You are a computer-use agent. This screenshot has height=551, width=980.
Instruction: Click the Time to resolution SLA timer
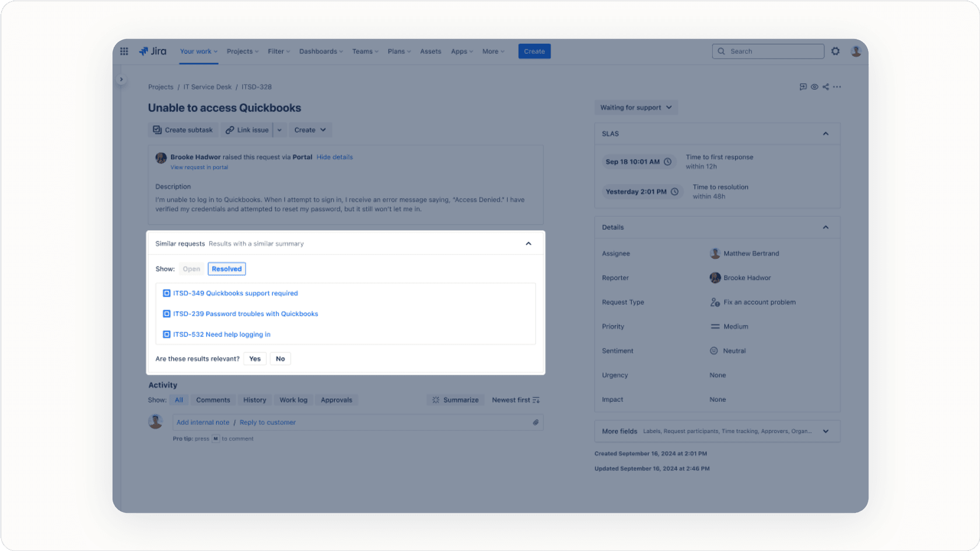[642, 191]
